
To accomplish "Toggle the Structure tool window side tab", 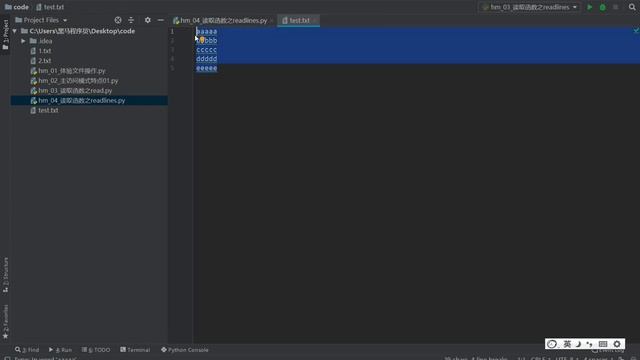I will 5,274.
